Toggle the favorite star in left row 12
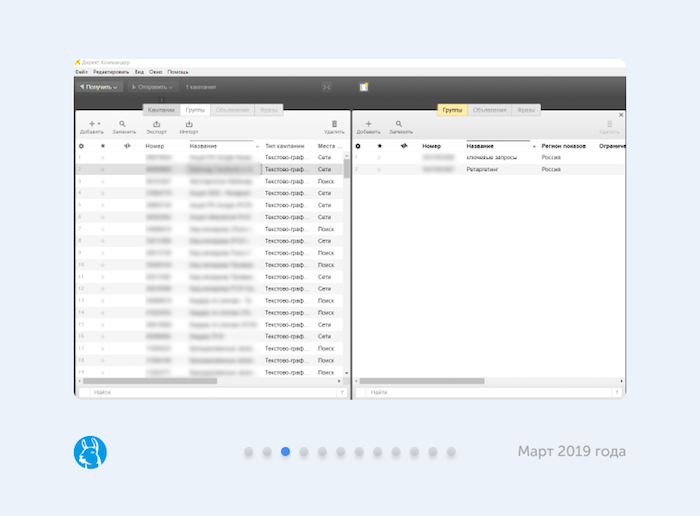The height and width of the screenshot is (516, 700). pos(103,289)
